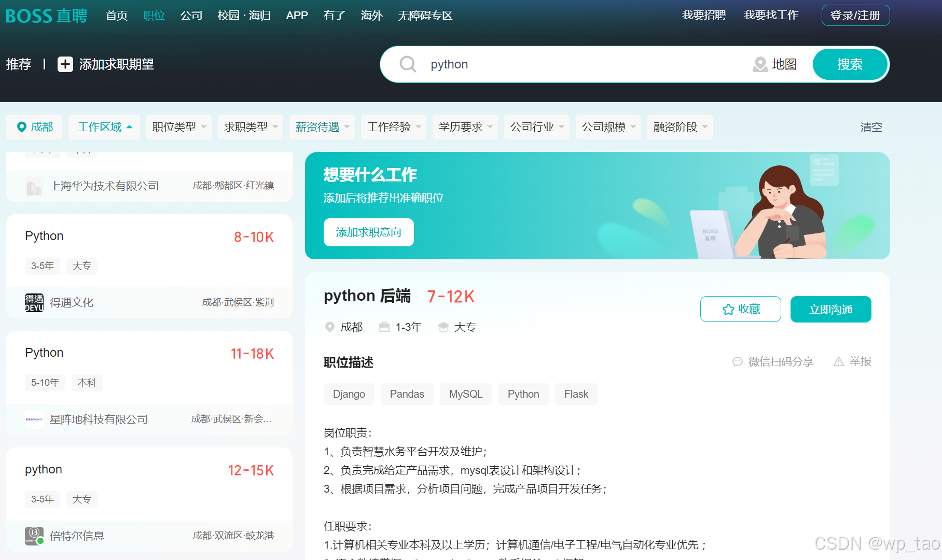Click 推荐 tab label
This screenshot has height=560, width=942.
pos(19,64)
